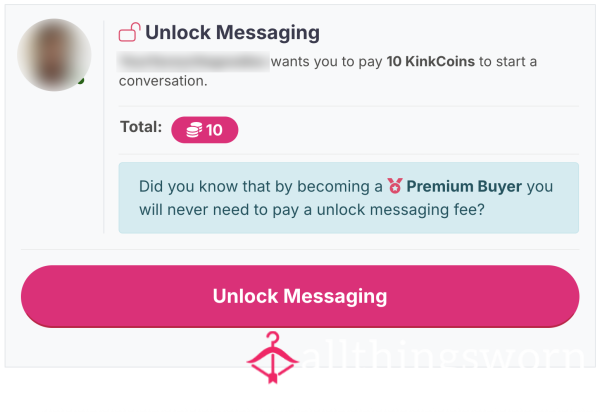Click the pink hanger logo watermark
Image resolution: width=600 pixels, height=412 pixels.
click(x=272, y=357)
